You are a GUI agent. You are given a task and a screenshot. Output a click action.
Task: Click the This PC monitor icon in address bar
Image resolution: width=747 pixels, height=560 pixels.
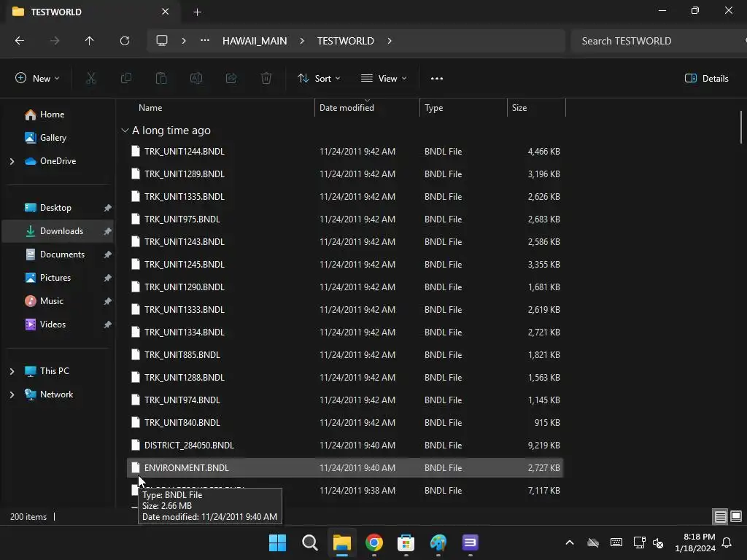click(x=162, y=41)
